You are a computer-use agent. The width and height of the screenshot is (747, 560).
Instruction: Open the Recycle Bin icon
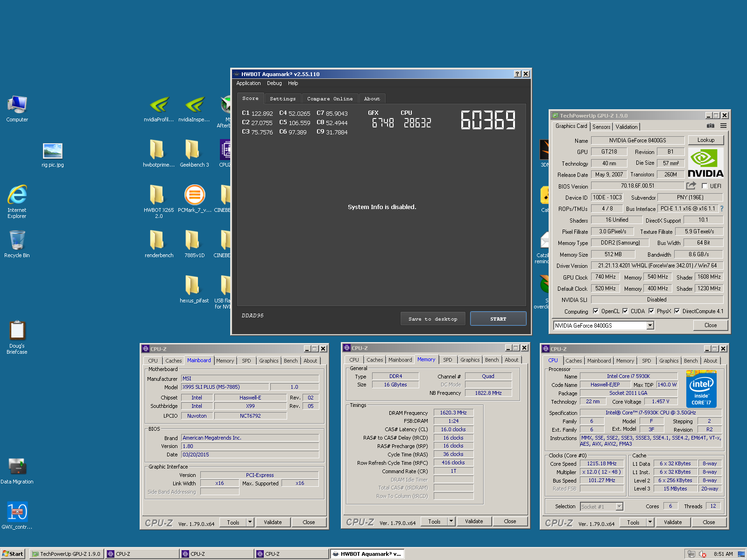click(17, 244)
